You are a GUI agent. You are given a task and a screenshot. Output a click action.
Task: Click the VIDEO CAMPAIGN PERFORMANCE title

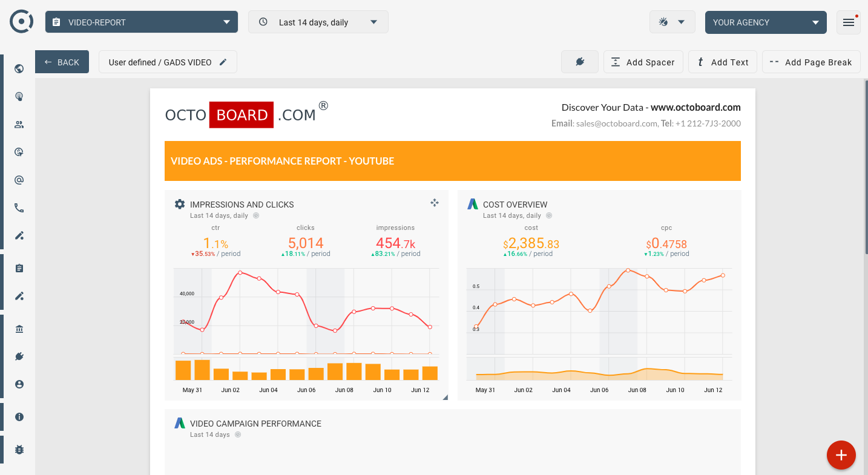(x=255, y=424)
